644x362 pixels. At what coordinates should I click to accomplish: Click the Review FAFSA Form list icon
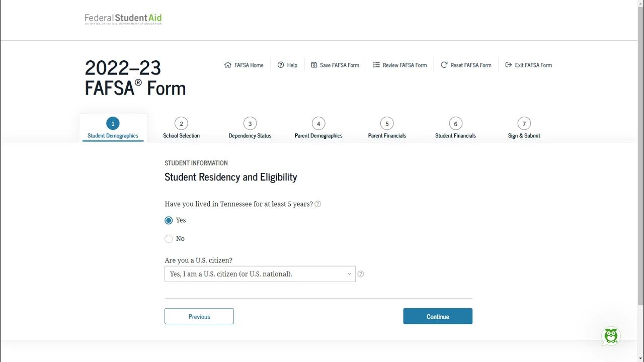[x=376, y=65]
